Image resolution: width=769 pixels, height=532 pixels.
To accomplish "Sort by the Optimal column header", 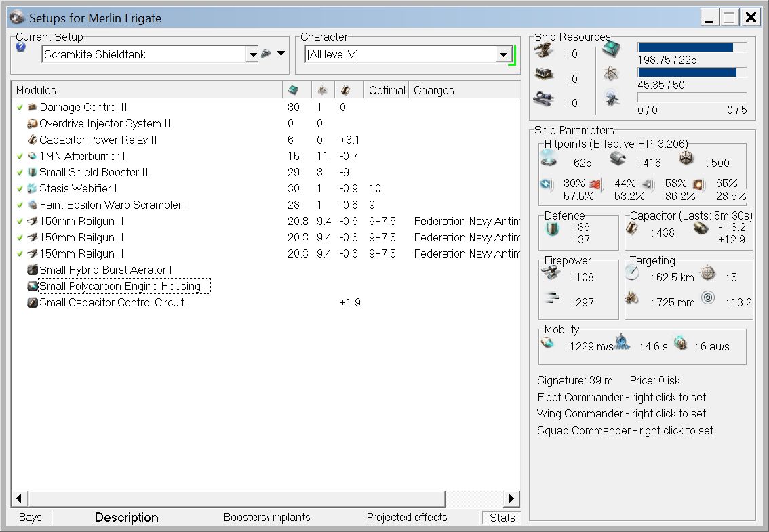I will (x=387, y=90).
